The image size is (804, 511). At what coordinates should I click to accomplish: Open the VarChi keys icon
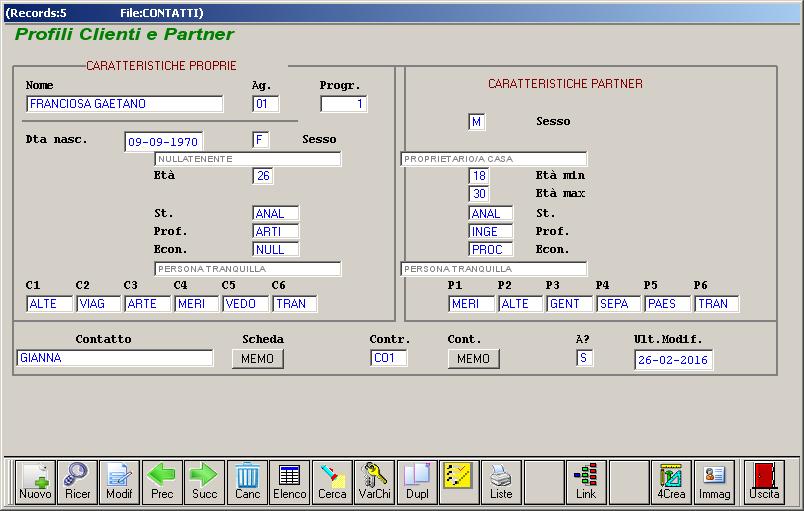tap(375, 482)
